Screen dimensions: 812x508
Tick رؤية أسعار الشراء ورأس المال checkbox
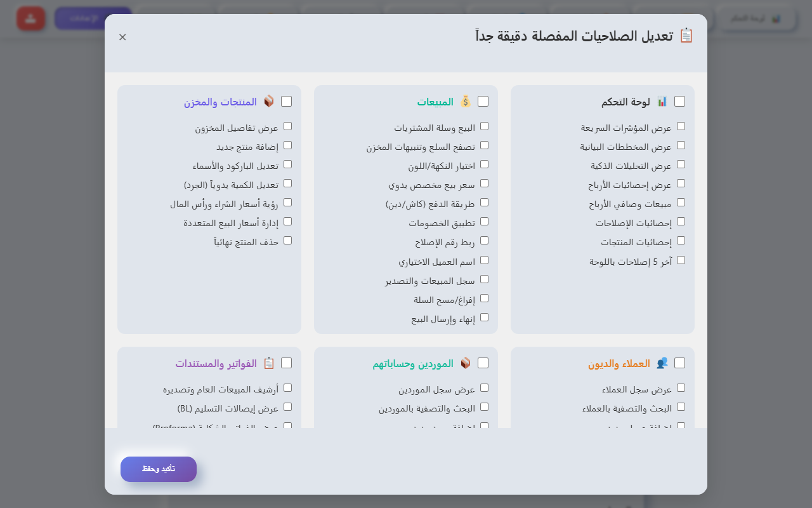287,203
